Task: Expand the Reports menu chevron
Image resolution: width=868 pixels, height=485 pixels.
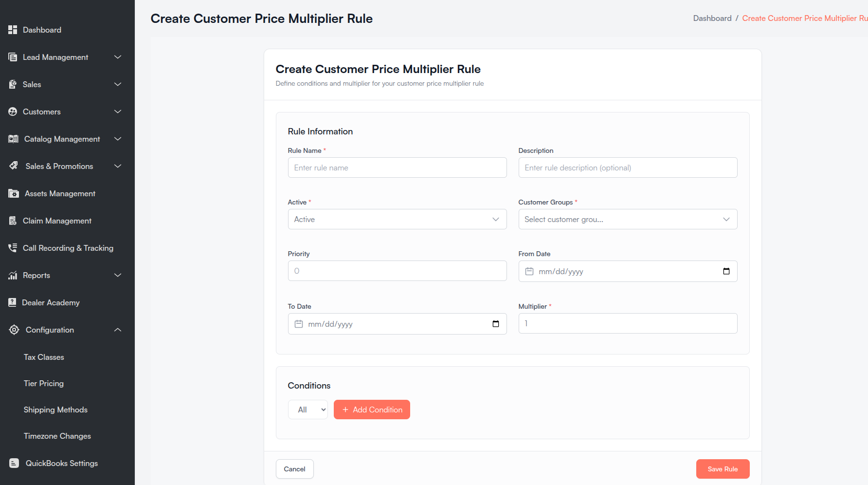Action: [x=118, y=275]
